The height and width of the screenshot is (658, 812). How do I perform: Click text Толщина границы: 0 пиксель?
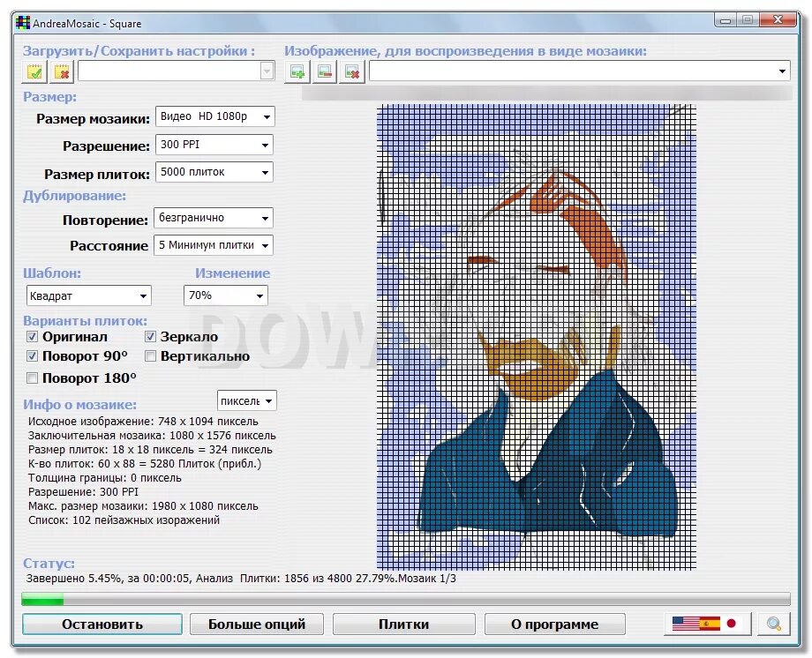click(x=105, y=477)
